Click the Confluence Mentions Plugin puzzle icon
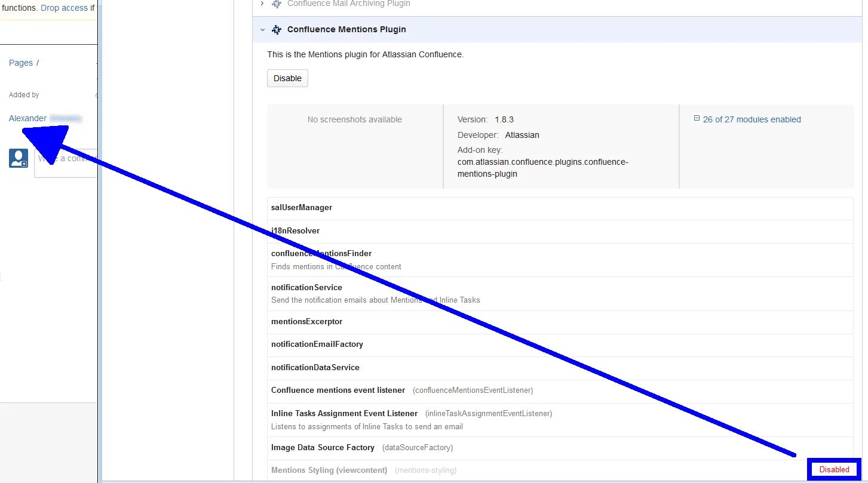 pyautogui.click(x=277, y=29)
